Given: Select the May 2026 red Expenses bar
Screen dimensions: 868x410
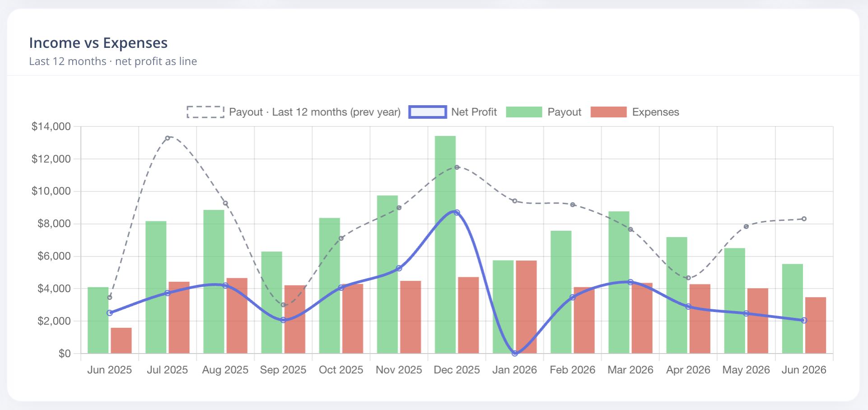Looking at the screenshot, I should coord(758,321).
